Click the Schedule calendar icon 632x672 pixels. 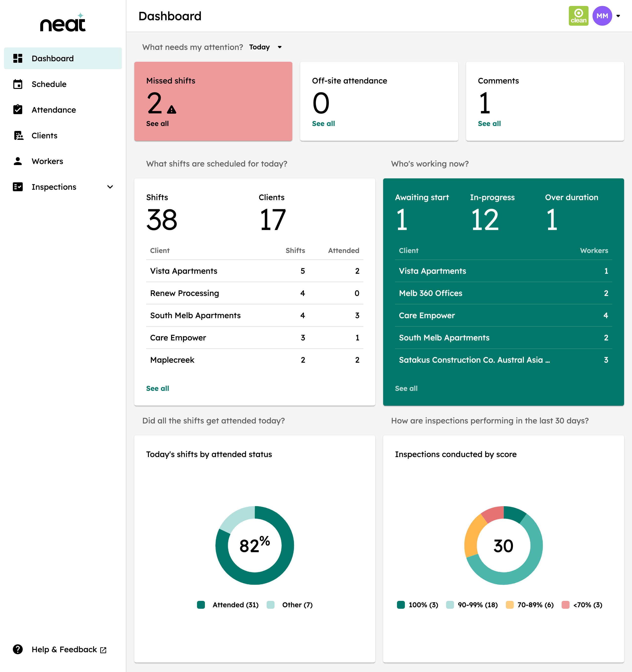click(18, 84)
